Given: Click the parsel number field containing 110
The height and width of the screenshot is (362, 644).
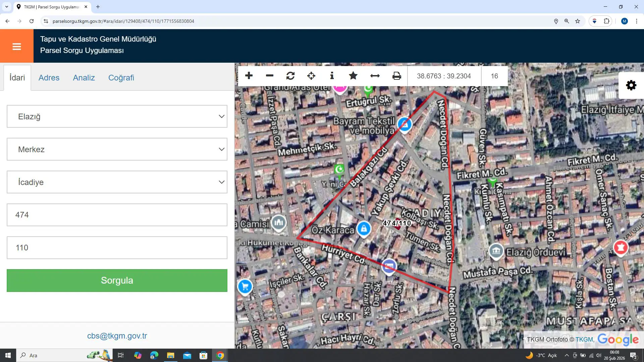Looking at the screenshot, I should 117,248.
